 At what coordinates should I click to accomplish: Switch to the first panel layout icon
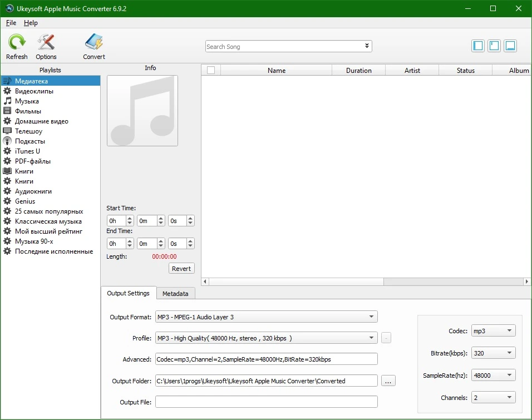click(478, 46)
